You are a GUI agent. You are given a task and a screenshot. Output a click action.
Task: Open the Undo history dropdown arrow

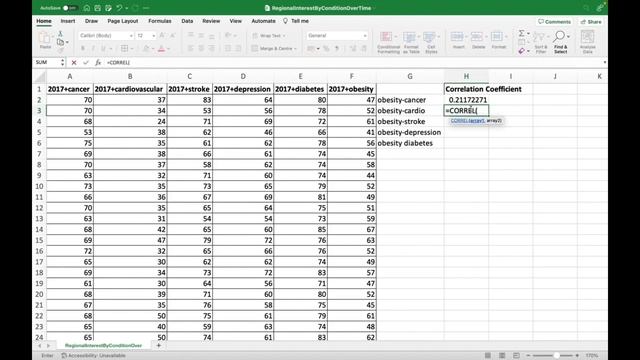tap(126, 8)
